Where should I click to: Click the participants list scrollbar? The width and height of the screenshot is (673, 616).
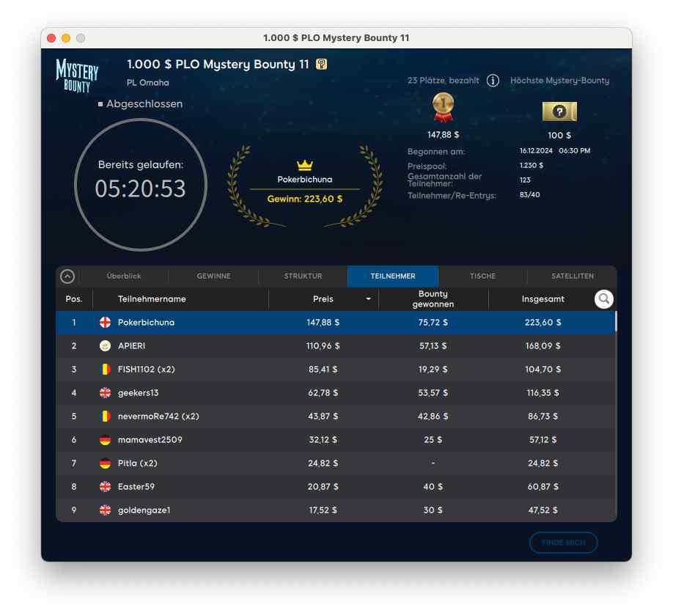tap(615, 323)
